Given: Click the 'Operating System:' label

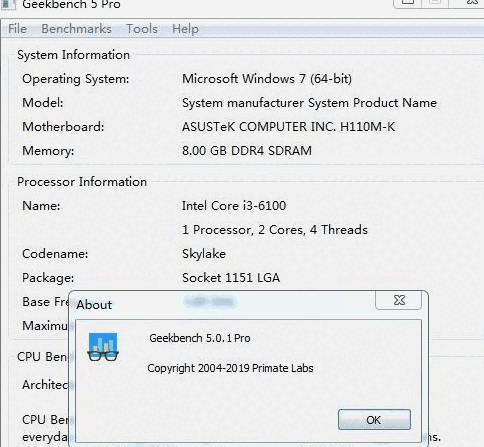Looking at the screenshot, I should [x=76, y=79].
